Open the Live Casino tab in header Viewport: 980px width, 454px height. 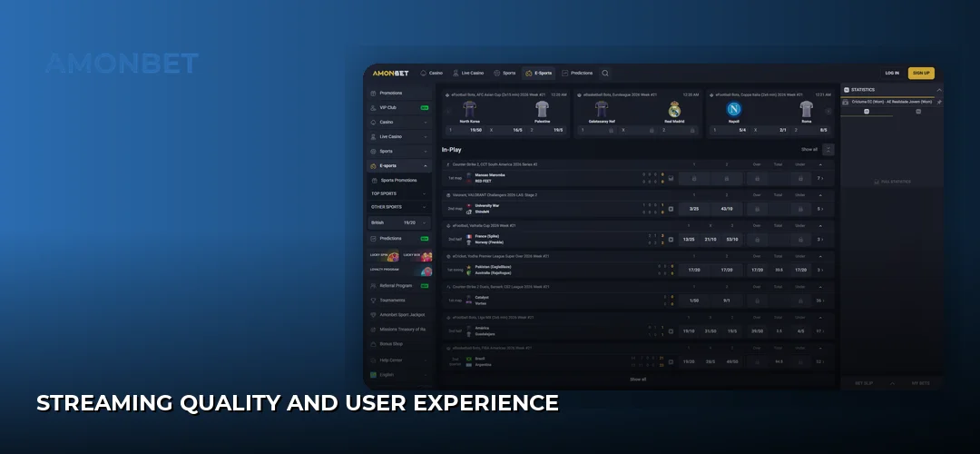click(x=468, y=74)
